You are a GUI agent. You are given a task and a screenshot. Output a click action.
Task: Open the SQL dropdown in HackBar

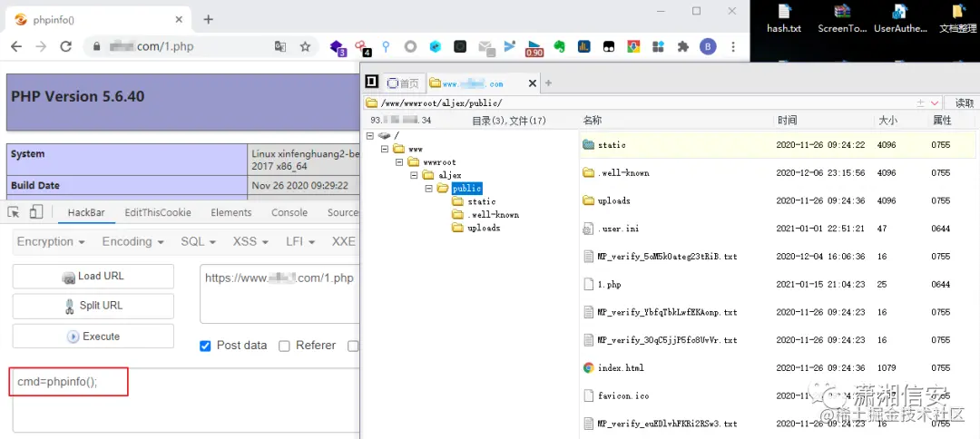pos(198,241)
